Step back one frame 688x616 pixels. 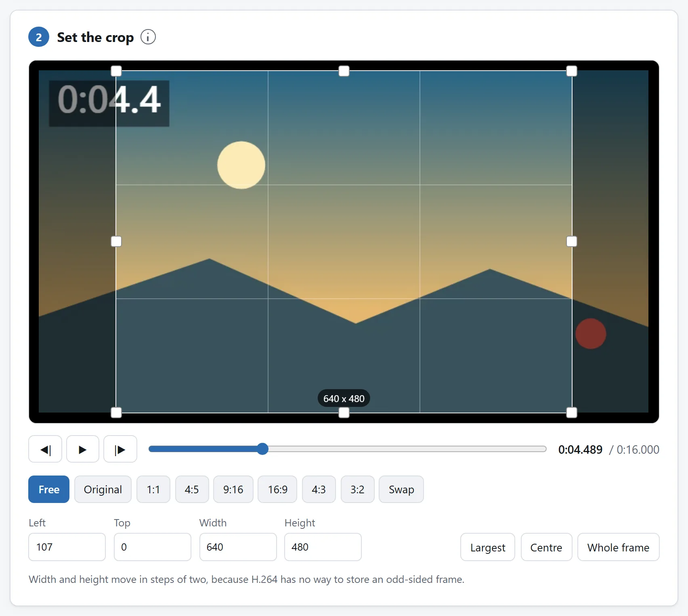point(45,449)
